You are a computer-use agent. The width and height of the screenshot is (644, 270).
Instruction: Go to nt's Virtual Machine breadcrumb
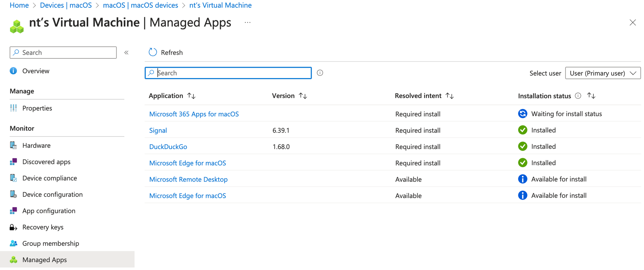[x=220, y=5]
